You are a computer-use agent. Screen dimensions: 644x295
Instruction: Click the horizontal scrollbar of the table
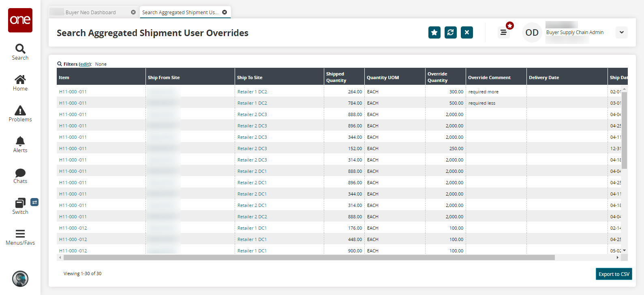pyautogui.click(x=309, y=258)
